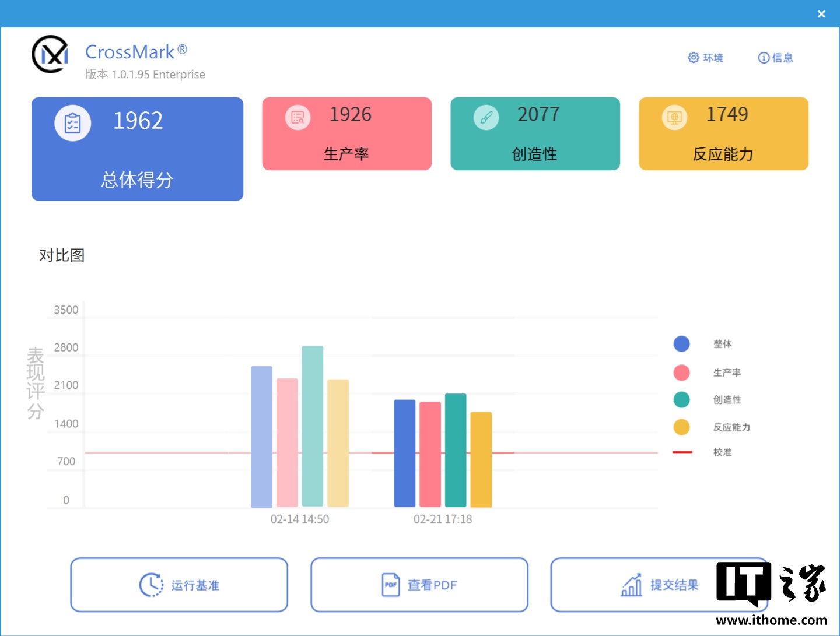Click the productivity card document icon
The height and width of the screenshot is (636, 840).
pyautogui.click(x=297, y=118)
